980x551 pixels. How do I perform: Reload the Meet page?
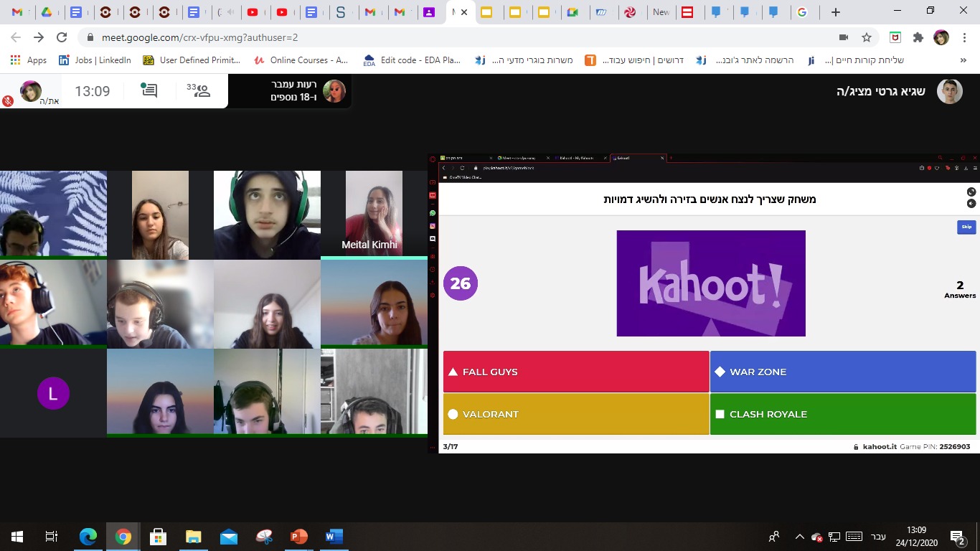point(62,37)
